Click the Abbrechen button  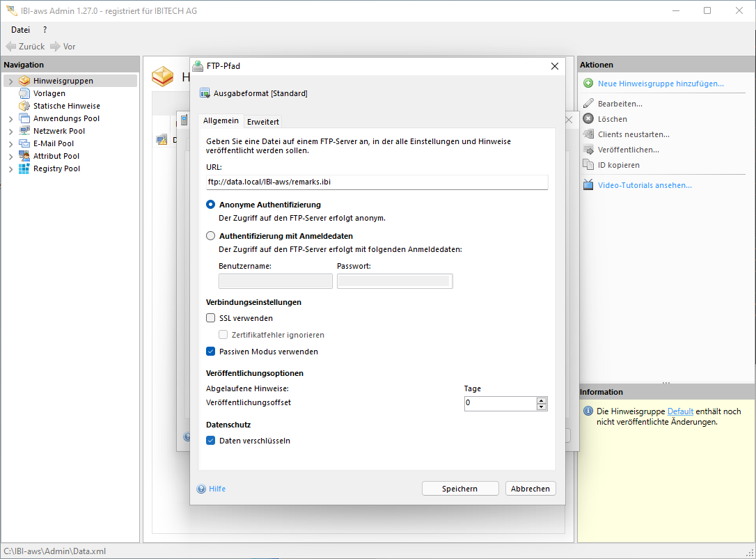click(x=530, y=489)
